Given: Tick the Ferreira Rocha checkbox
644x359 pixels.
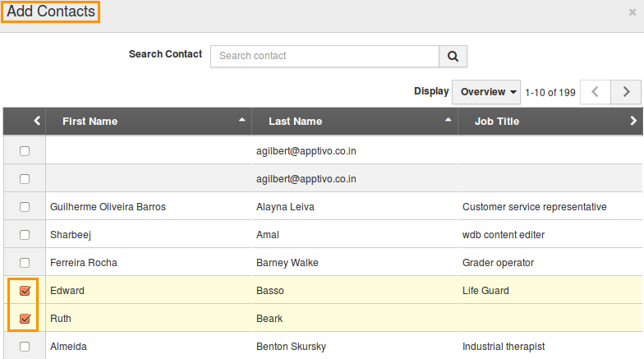Looking at the screenshot, I should [25, 263].
